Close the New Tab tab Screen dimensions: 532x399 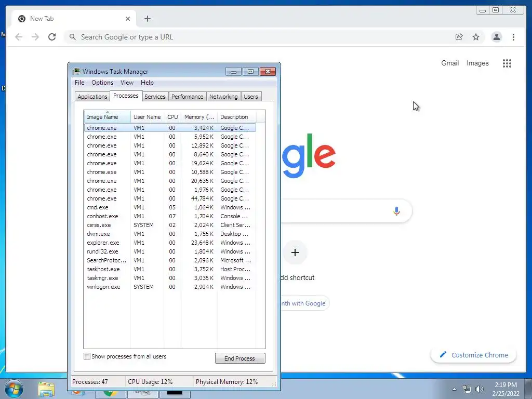pos(128,19)
